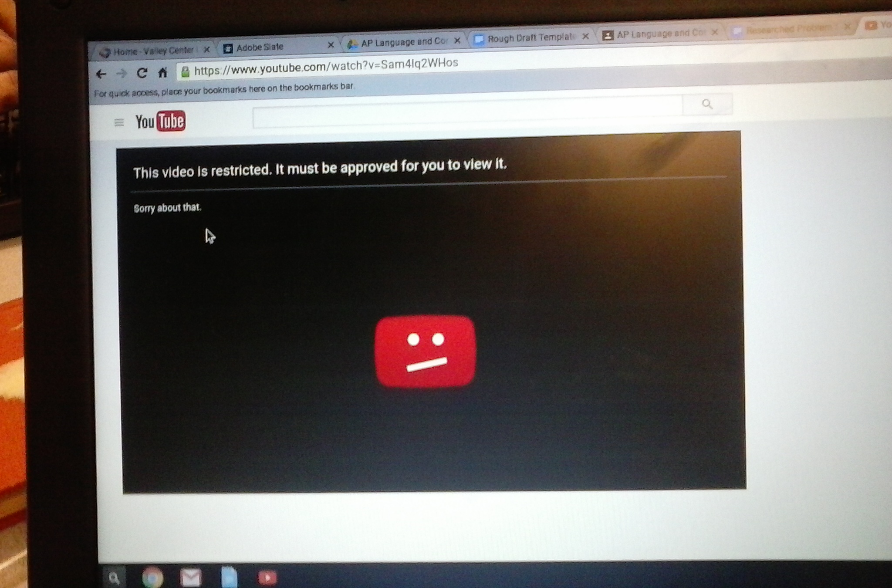Viewport: 892px width, 588px height.
Task: Click the launcher search icon on the shelf
Action: coord(114,578)
